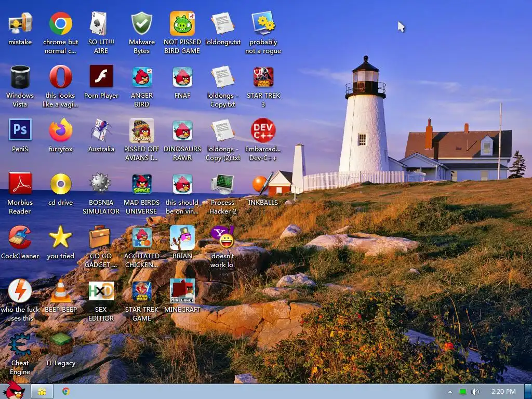Launch the furryfox Firefox icon
This screenshot has width=532, height=399.
[60, 130]
